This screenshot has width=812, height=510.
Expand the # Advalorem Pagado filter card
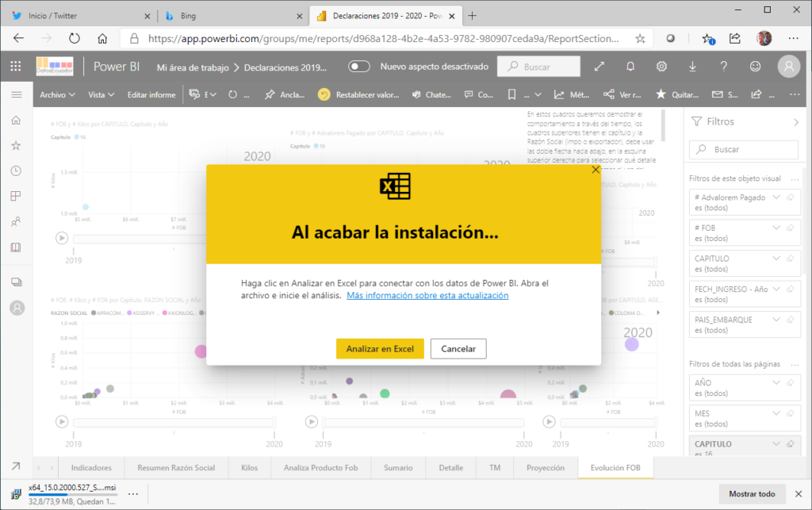[x=776, y=197]
